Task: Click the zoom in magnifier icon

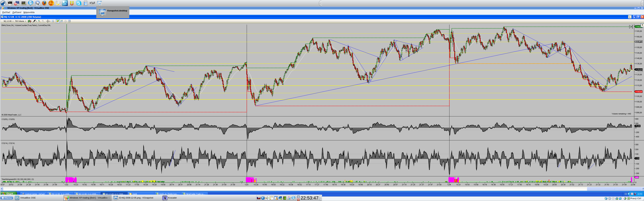Action: pos(39,21)
